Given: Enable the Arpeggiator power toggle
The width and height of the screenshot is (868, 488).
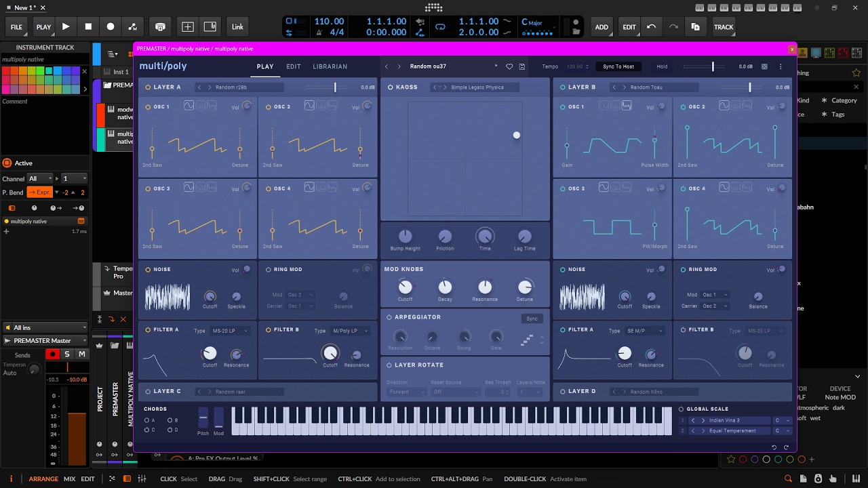Looking at the screenshot, I should tap(389, 317).
